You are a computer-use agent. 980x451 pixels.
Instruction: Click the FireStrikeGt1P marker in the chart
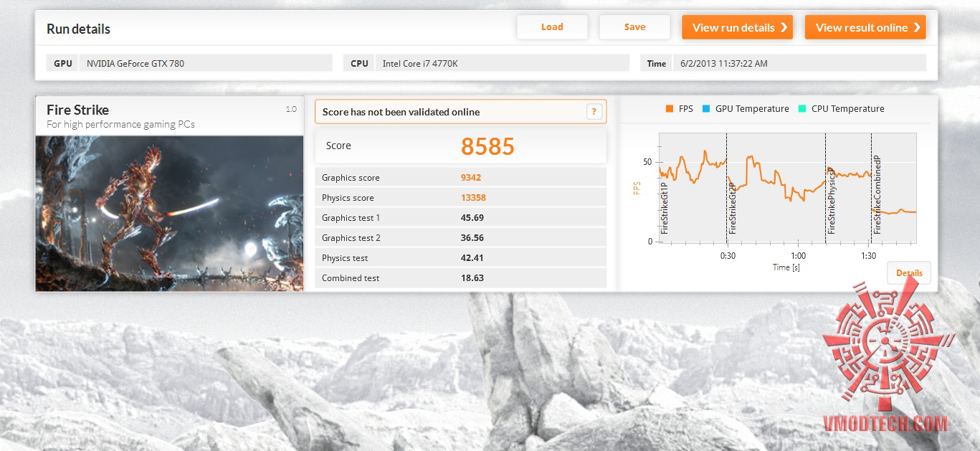[x=665, y=208]
